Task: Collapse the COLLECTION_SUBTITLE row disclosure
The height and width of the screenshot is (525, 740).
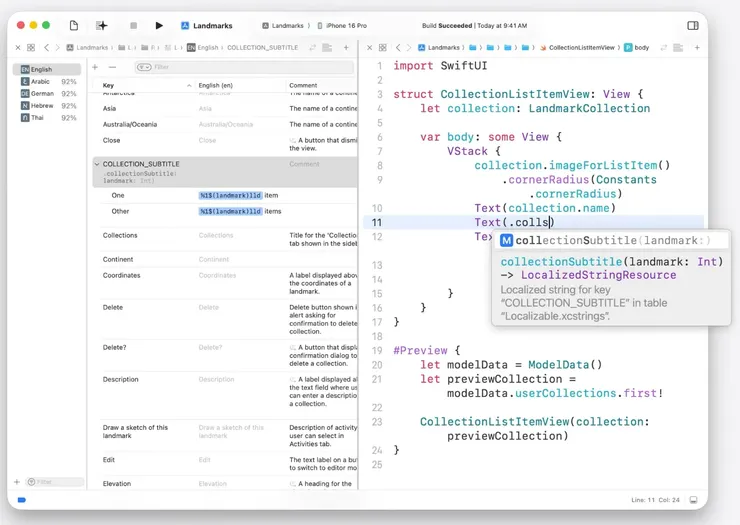Action: coord(97,164)
